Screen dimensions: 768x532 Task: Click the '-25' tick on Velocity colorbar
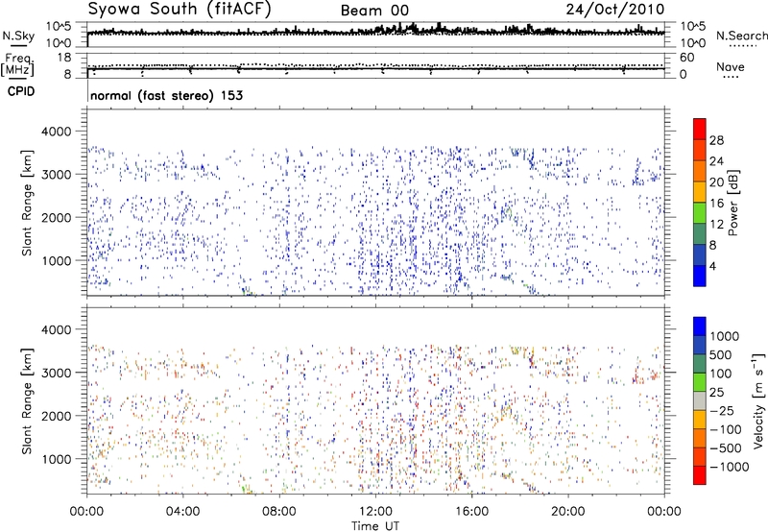[722, 410]
